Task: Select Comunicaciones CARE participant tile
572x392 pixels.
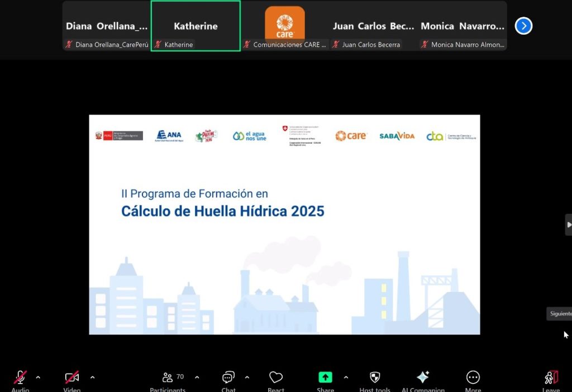Action: point(285,26)
